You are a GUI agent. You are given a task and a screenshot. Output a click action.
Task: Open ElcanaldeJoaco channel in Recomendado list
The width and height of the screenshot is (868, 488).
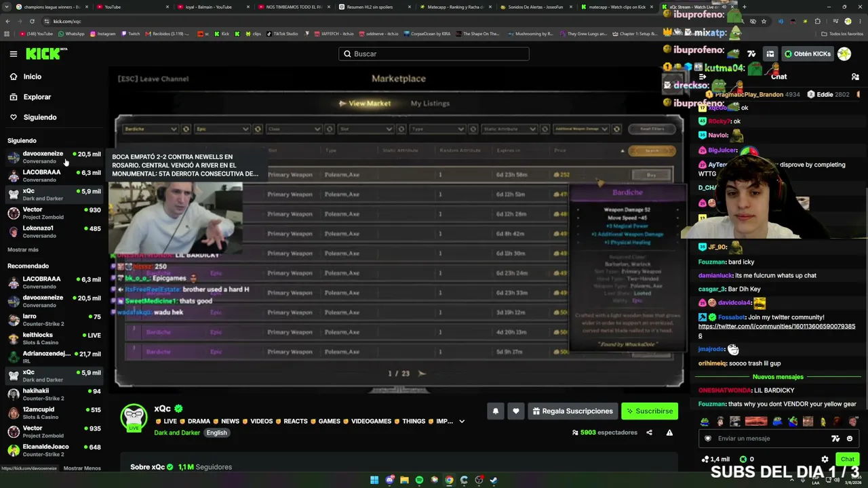coord(54,450)
